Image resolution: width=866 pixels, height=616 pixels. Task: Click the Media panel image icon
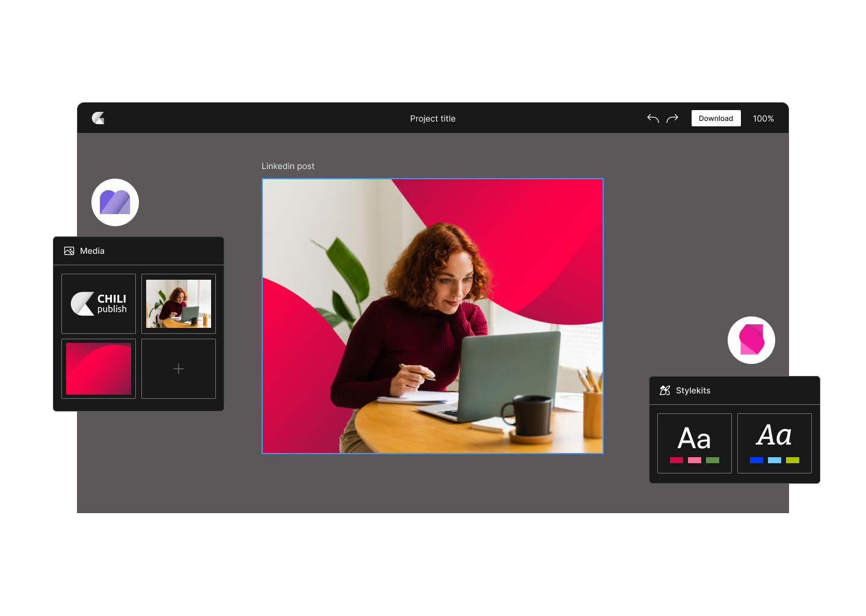tap(69, 251)
